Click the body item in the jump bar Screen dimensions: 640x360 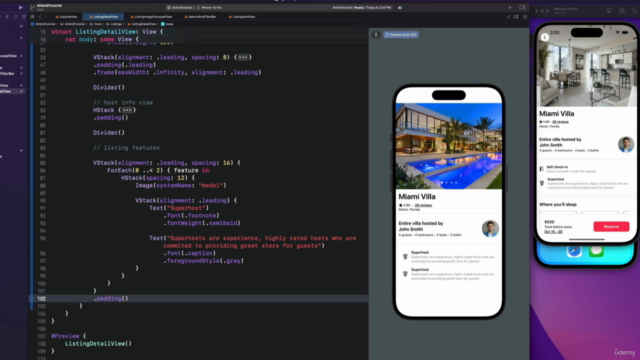click(167, 24)
